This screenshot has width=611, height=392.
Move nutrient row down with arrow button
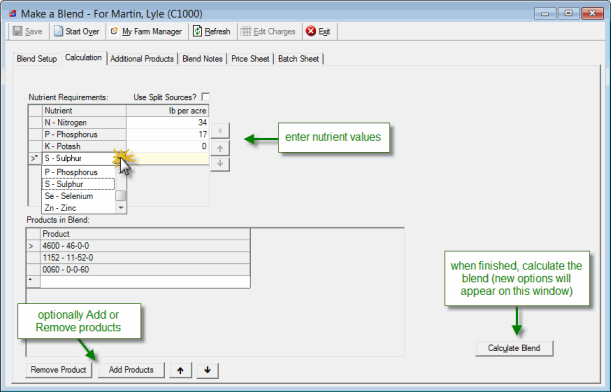click(220, 164)
